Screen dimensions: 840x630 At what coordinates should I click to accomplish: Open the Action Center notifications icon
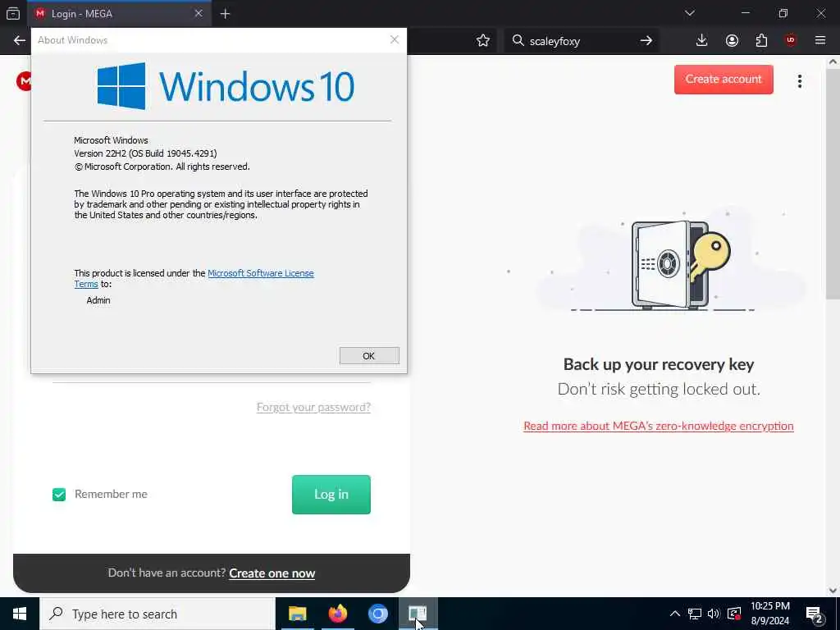click(815, 615)
